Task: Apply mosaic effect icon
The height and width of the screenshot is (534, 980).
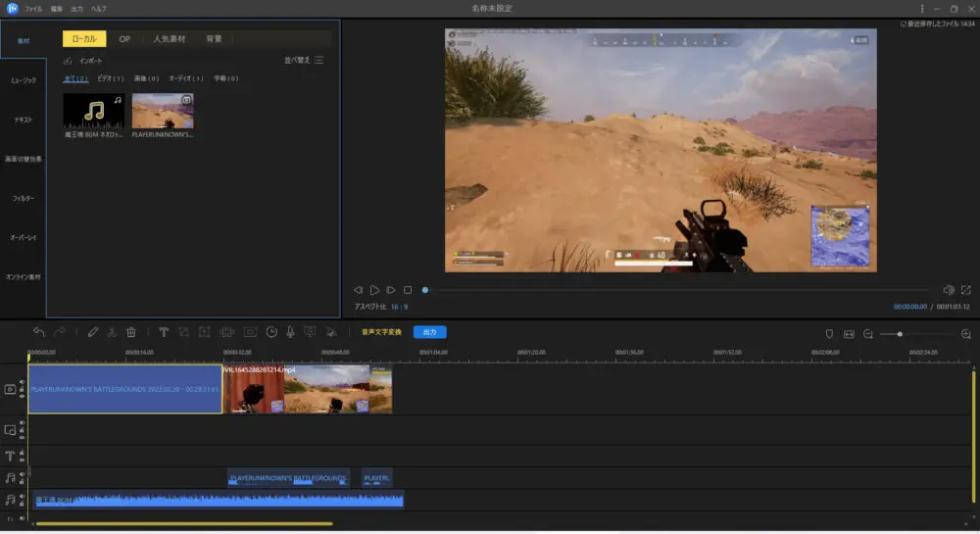Action: coord(227,332)
